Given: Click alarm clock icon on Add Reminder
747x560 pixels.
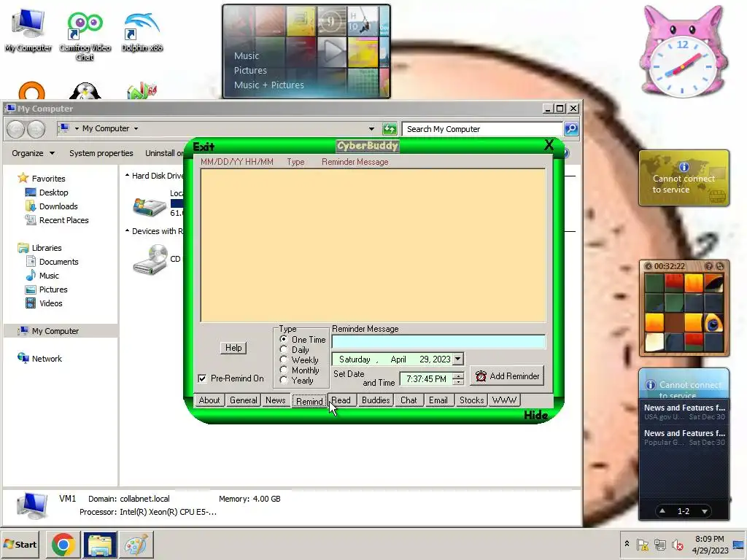Looking at the screenshot, I should (481, 376).
